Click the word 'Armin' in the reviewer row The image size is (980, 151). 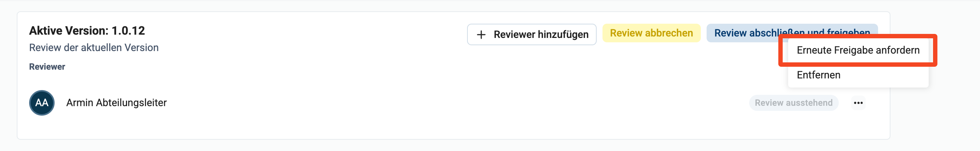79,103
